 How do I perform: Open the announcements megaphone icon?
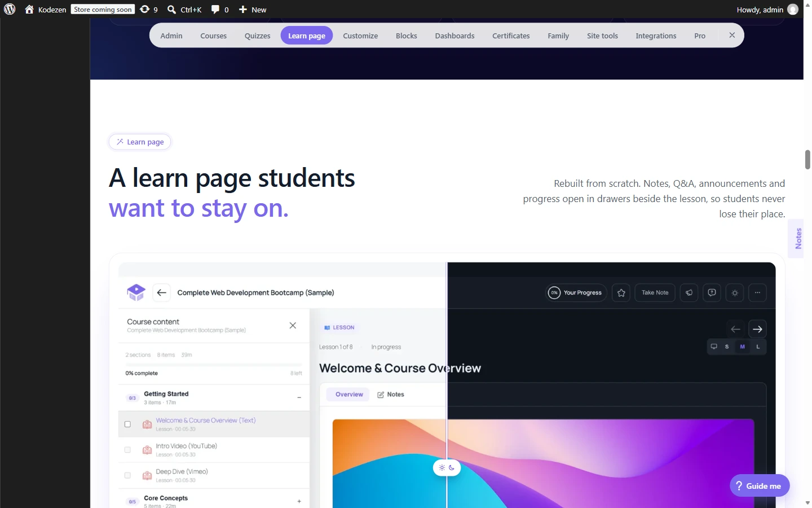click(x=689, y=292)
